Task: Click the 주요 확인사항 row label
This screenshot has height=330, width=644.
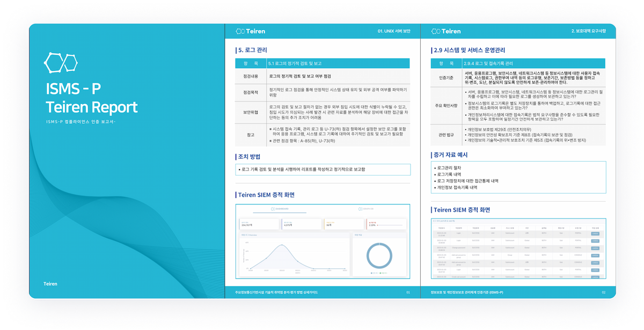Action: click(446, 106)
